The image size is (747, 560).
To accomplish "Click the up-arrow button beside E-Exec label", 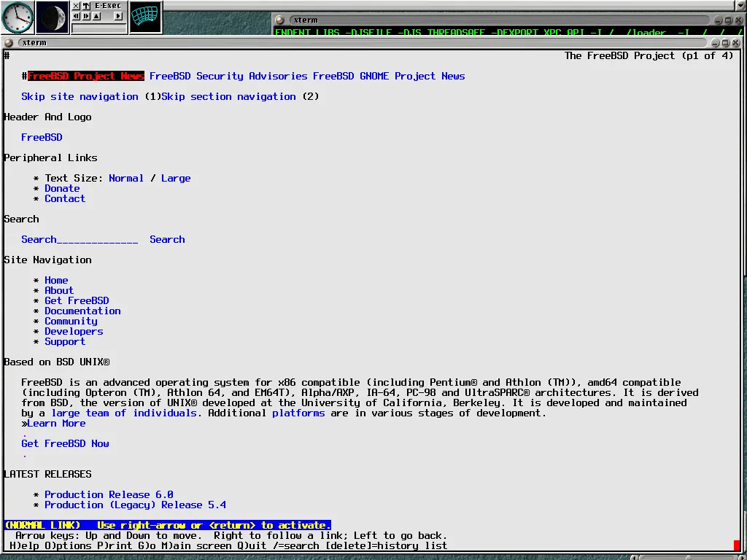I will [86, 6].
